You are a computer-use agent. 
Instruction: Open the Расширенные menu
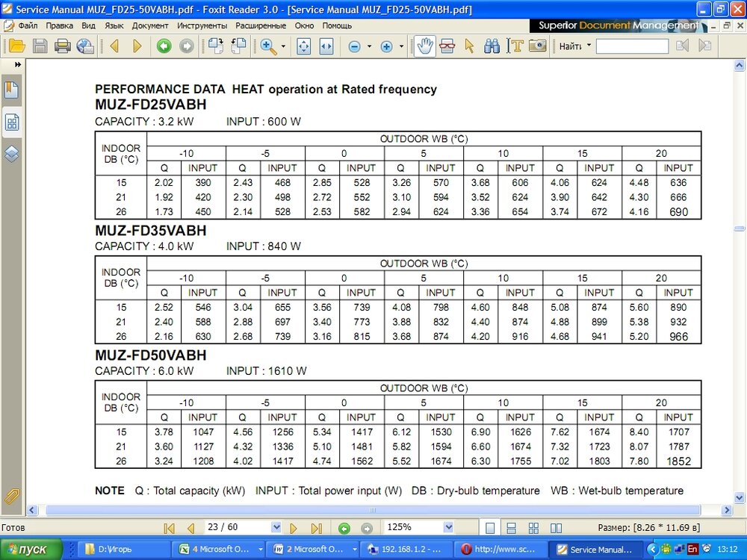click(261, 25)
